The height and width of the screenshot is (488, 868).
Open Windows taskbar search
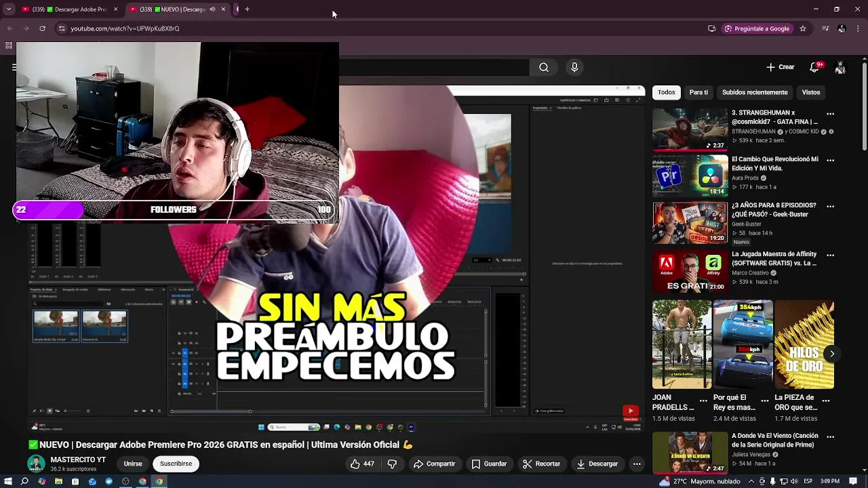[24, 481]
